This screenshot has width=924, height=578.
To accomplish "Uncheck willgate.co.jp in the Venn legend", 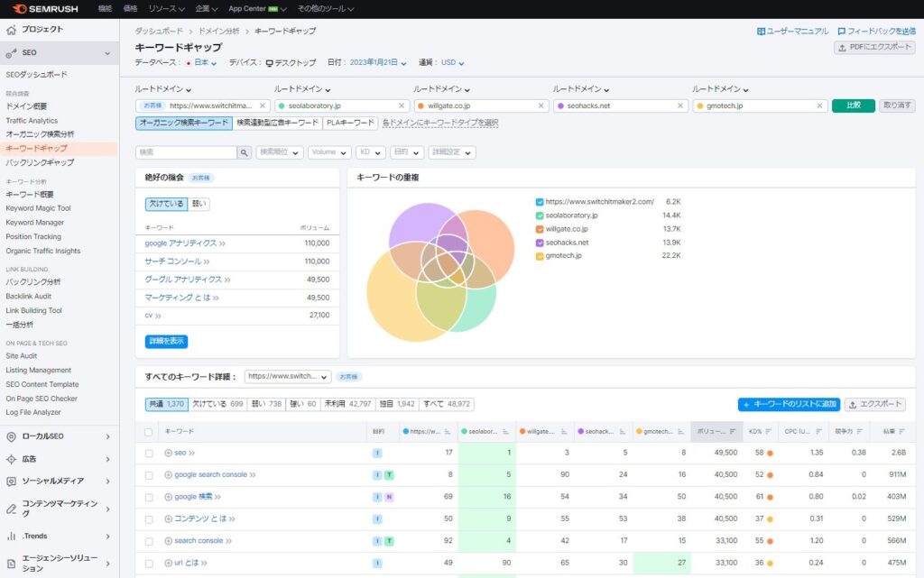I will pyautogui.click(x=540, y=229).
